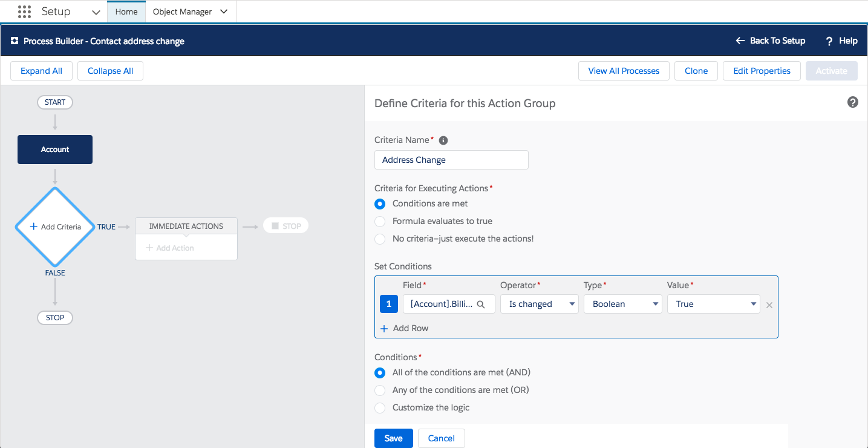Click the Cancel button
The height and width of the screenshot is (448, 868).
[x=441, y=438]
